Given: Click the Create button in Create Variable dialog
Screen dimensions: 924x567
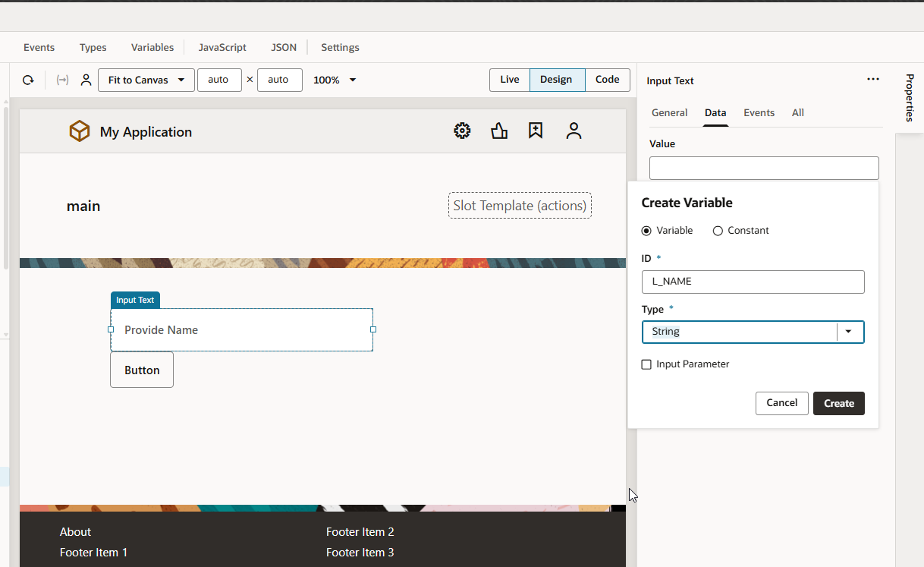Looking at the screenshot, I should 838,403.
